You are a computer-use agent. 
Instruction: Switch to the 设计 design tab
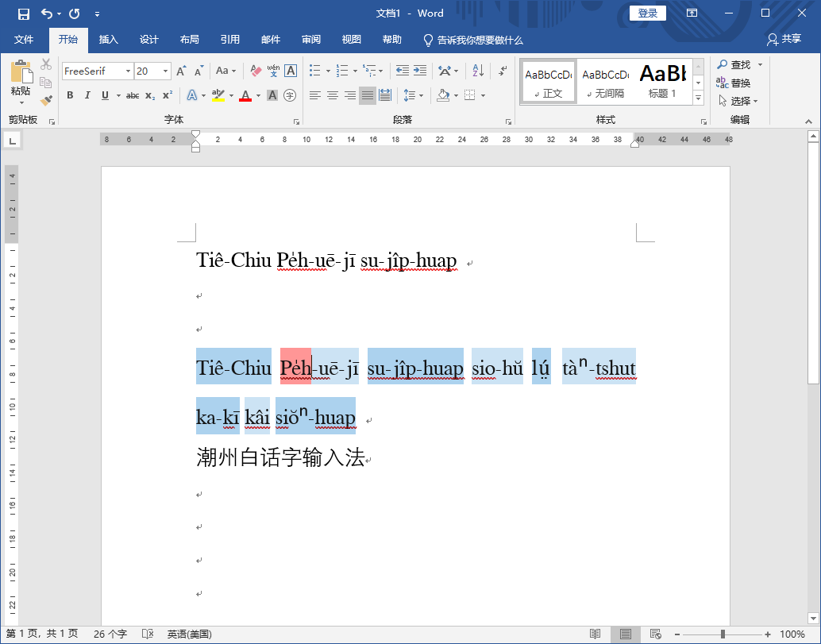coord(148,40)
